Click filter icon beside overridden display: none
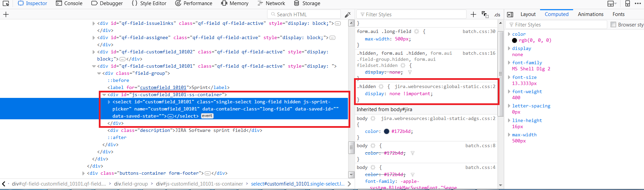 tap(410, 72)
